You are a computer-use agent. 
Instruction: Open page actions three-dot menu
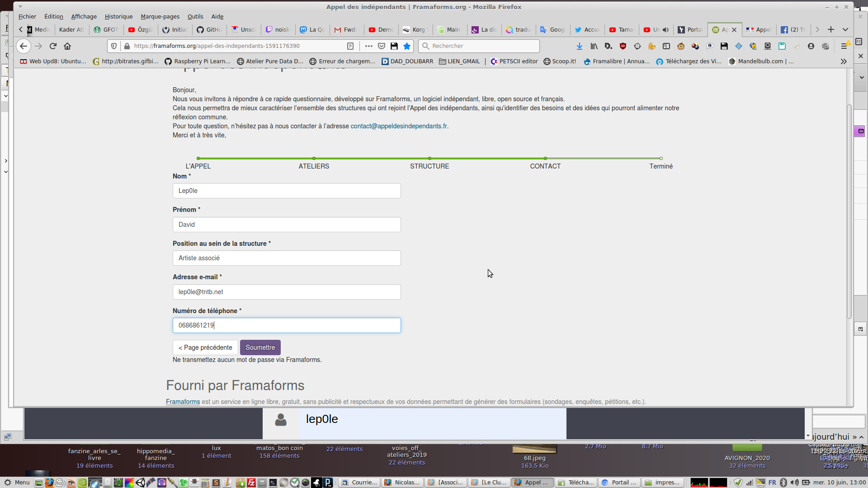coord(369,46)
